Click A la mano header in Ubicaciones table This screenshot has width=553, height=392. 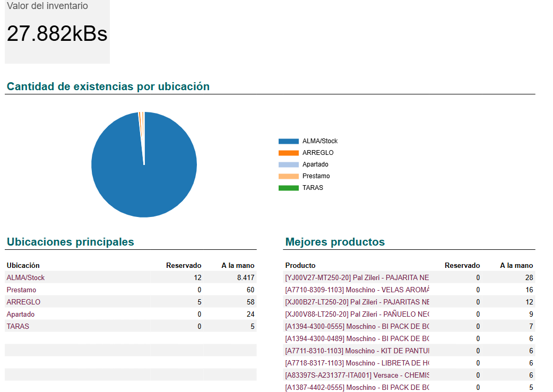coord(238,265)
